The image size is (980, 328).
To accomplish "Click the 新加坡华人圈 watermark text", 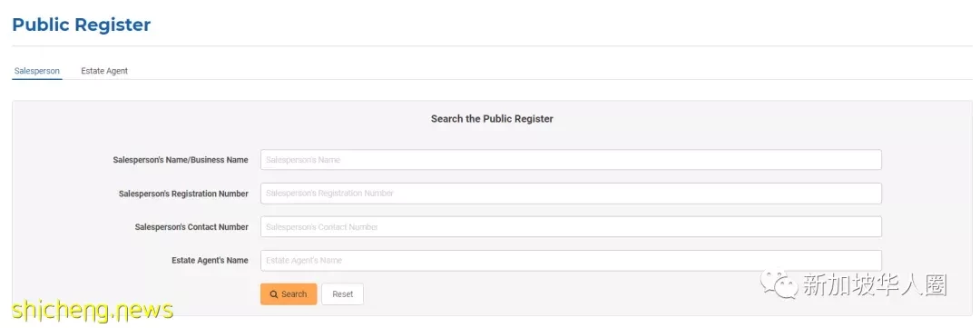I will tap(875, 285).
